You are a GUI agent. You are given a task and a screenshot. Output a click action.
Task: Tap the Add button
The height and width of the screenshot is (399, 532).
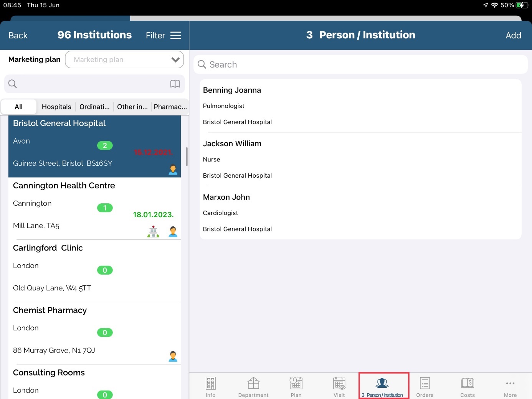(x=513, y=35)
